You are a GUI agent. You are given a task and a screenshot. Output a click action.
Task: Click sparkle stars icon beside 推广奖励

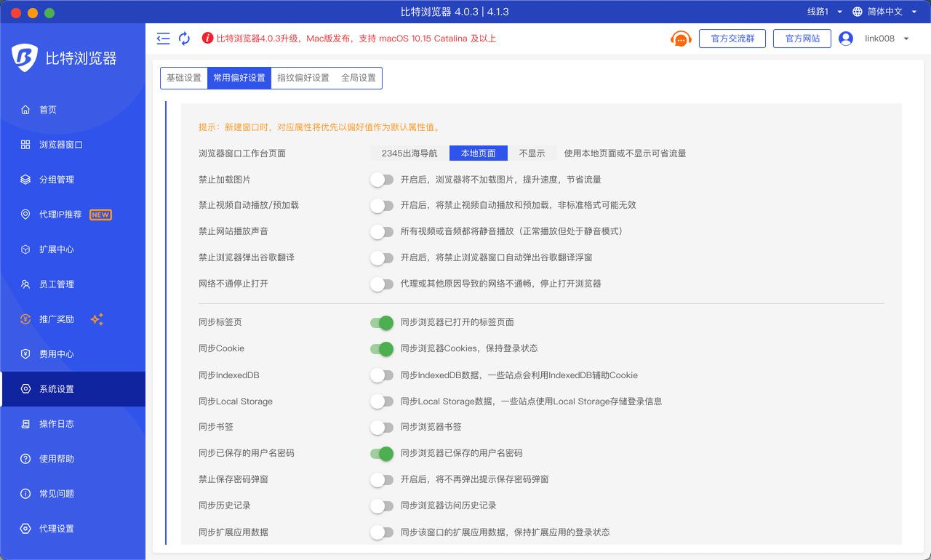(97, 319)
